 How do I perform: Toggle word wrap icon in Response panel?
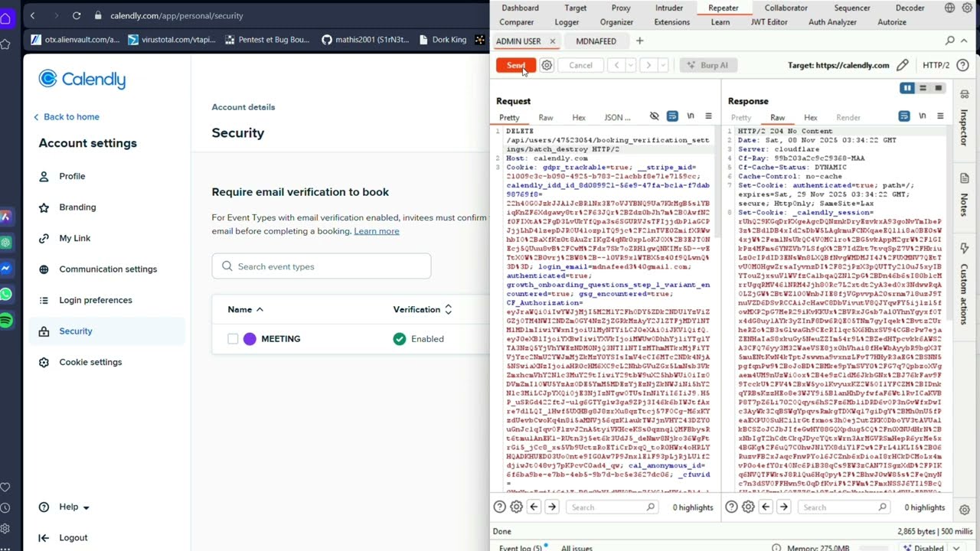[904, 116]
